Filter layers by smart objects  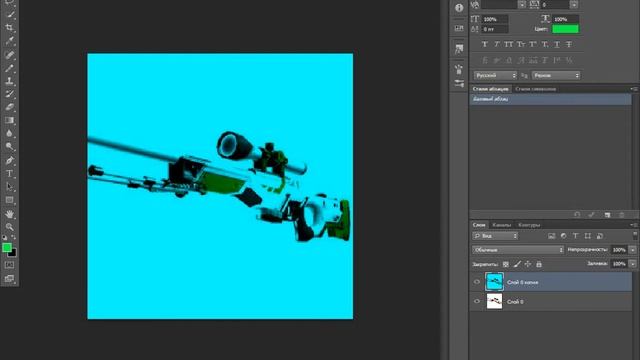[x=600, y=236]
